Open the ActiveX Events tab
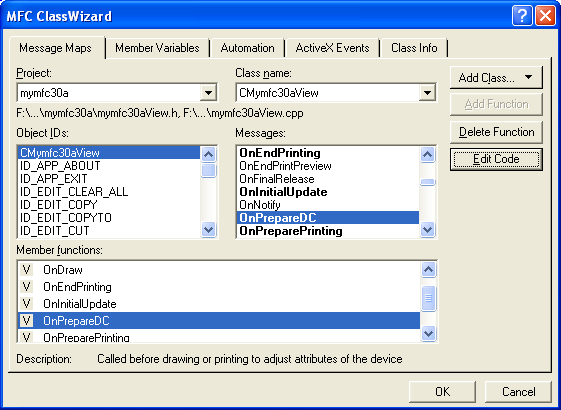This screenshot has width=561, height=410. click(332, 48)
